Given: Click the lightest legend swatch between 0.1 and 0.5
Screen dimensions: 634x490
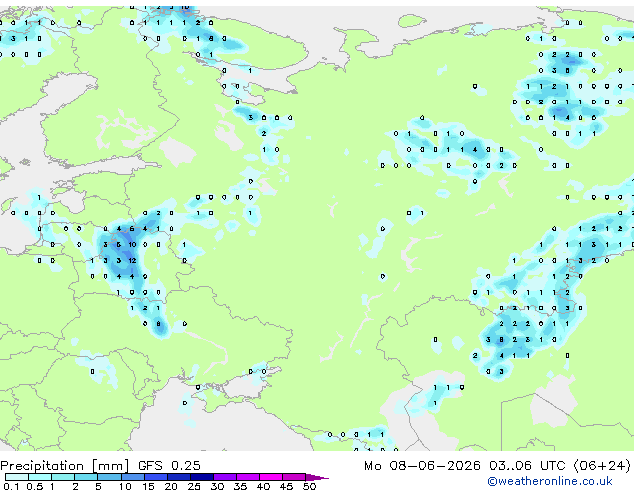Looking at the screenshot, I should (17, 477).
